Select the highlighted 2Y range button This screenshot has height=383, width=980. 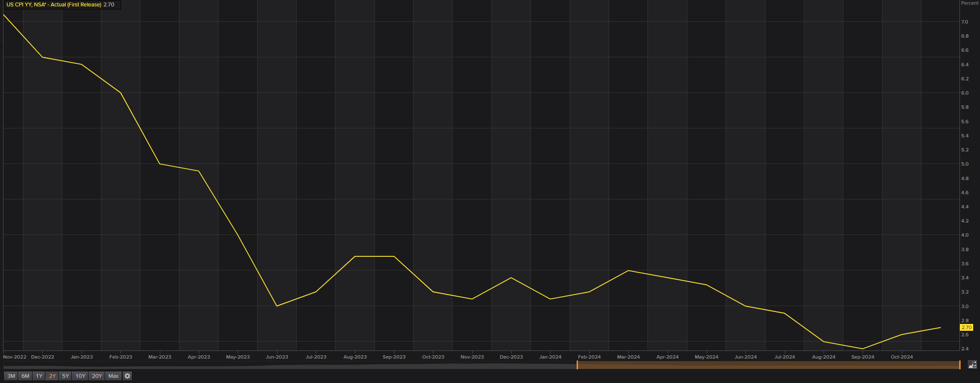click(x=52, y=376)
